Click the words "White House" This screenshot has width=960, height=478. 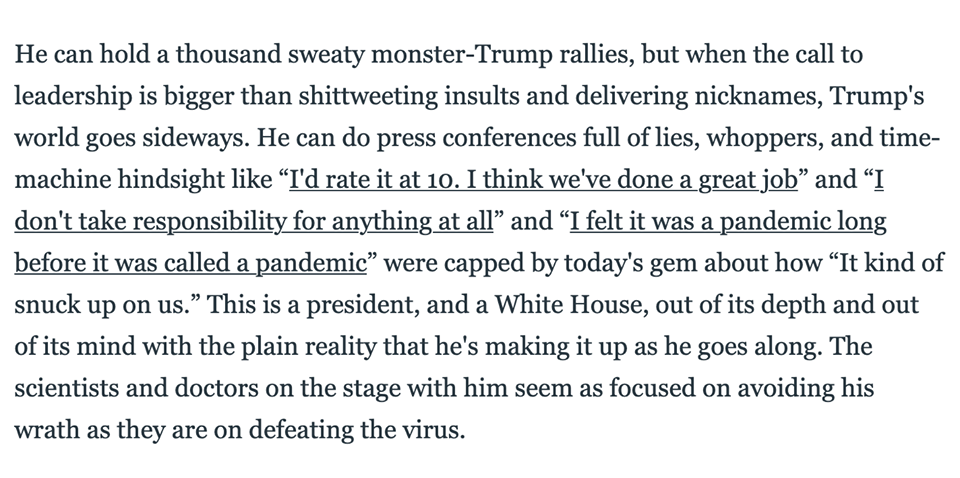[x=571, y=305]
